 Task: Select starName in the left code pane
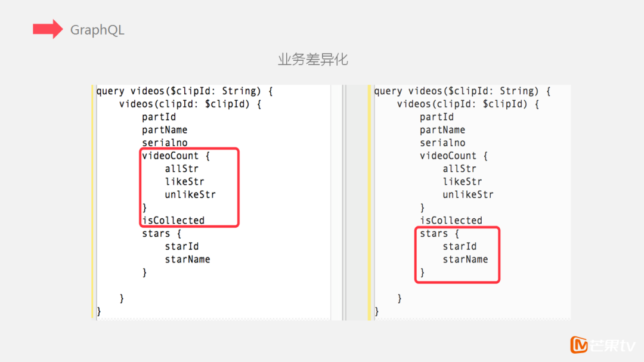(x=187, y=259)
